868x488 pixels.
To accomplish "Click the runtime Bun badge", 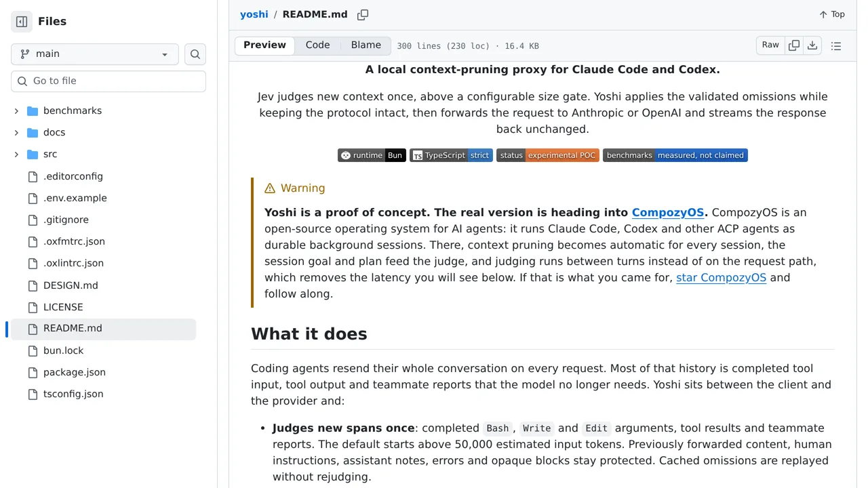I will pyautogui.click(x=372, y=155).
